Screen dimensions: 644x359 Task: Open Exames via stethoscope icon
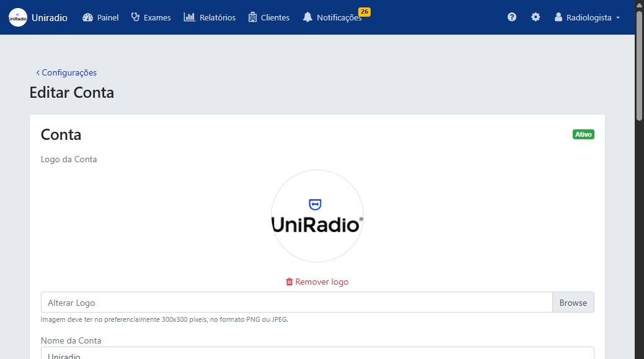pos(136,17)
